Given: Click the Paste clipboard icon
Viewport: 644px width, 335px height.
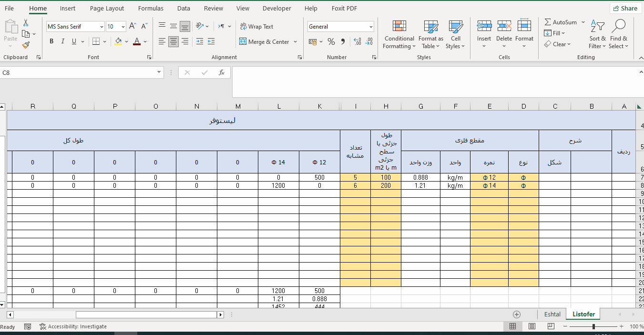Looking at the screenshot, I should coord(10,27).
